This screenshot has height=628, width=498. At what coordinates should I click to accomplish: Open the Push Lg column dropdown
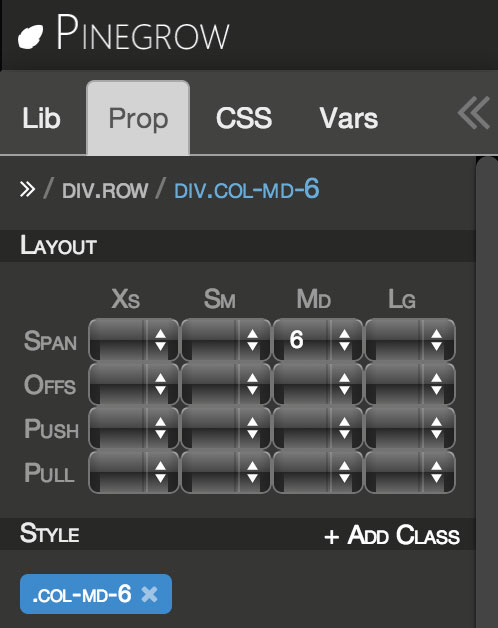pos(410,428)
